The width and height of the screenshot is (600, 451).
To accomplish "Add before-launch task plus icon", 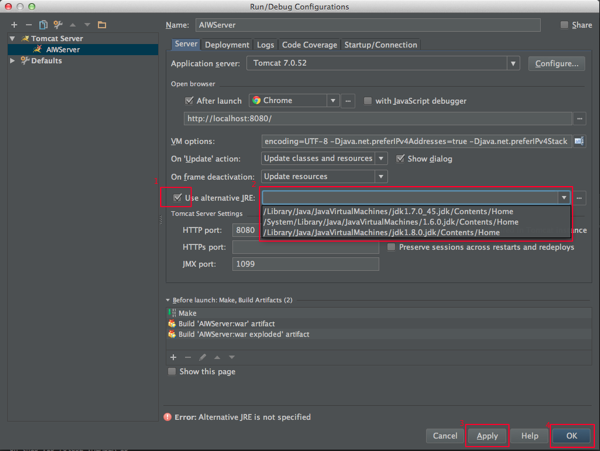I will 173,357.
